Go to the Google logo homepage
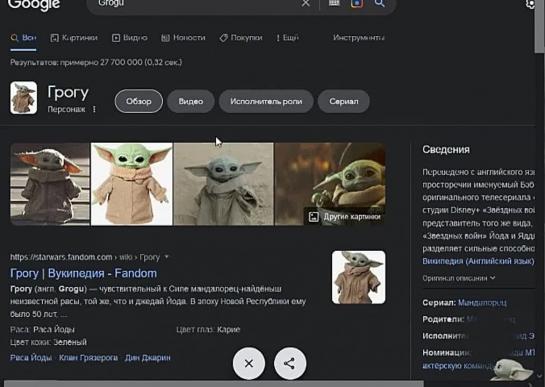The height and width of the screenshot is (387, 545). point(34,5)
